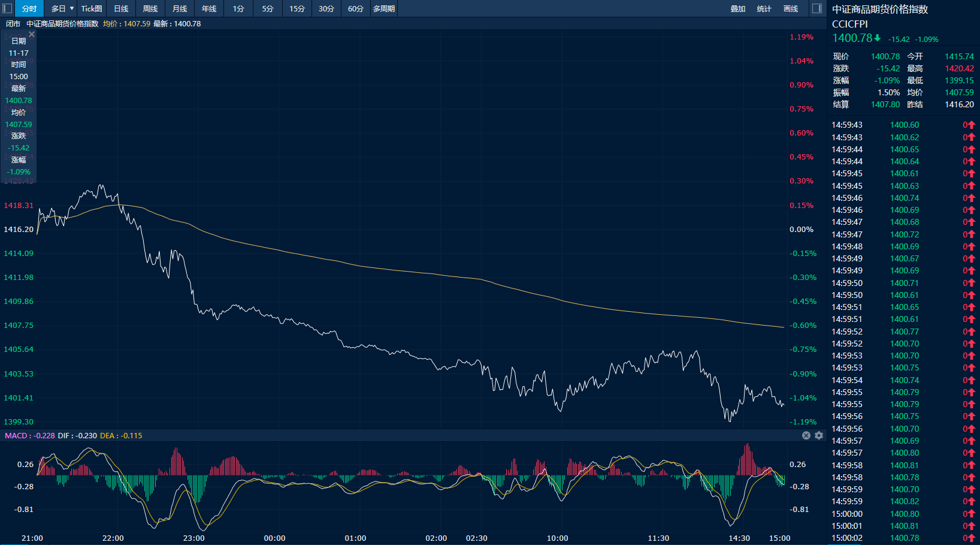
Task: Click the MACD value -0.228 label
Action: 29,436
